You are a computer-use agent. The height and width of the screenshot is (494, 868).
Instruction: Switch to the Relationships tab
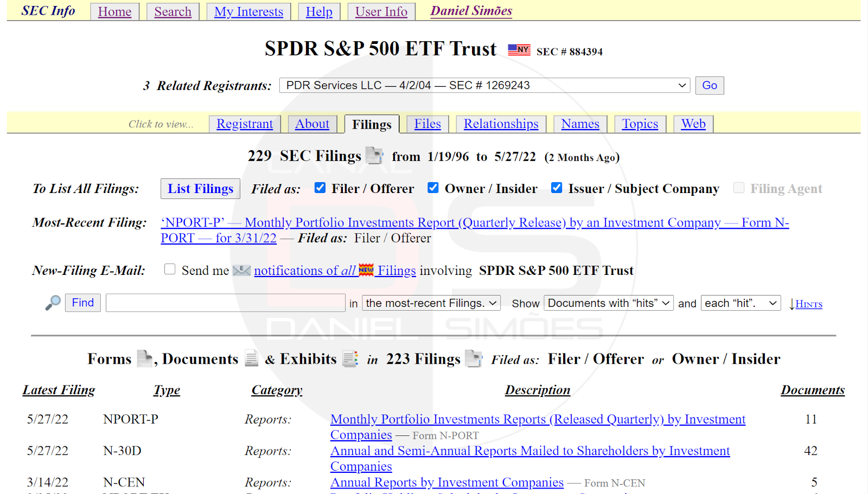coord(501,124)
